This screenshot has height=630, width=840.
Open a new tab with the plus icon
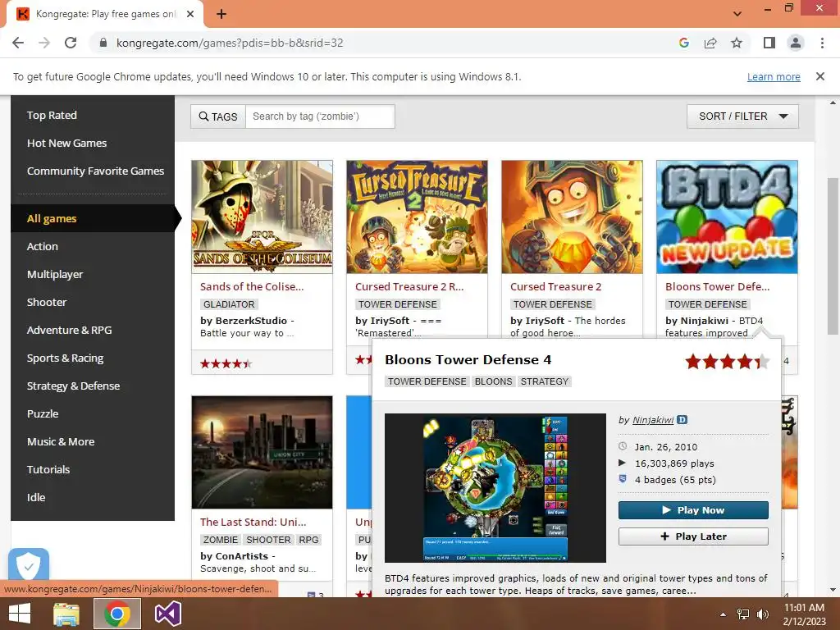pos(221,14)
